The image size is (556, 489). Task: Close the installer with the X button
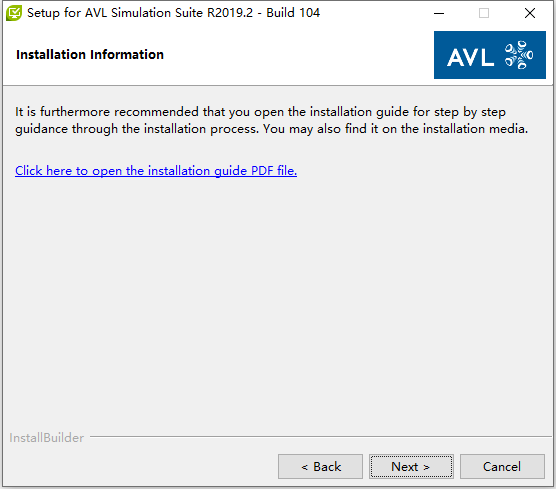click(530, 13)
